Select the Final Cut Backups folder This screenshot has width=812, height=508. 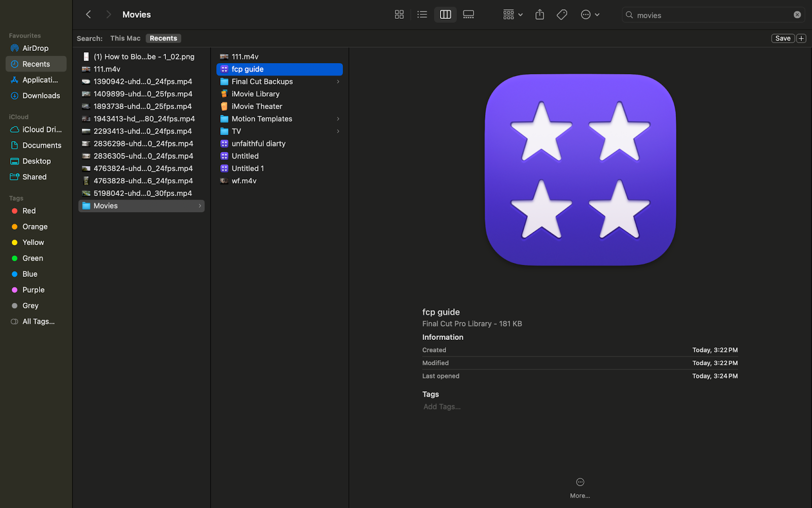tap(280, 81)
